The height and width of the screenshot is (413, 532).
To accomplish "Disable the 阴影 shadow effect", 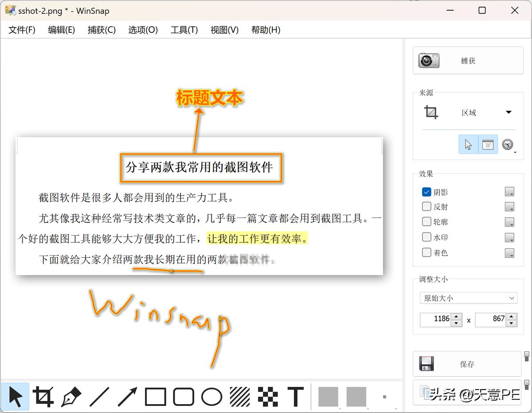I will point(426,192).
